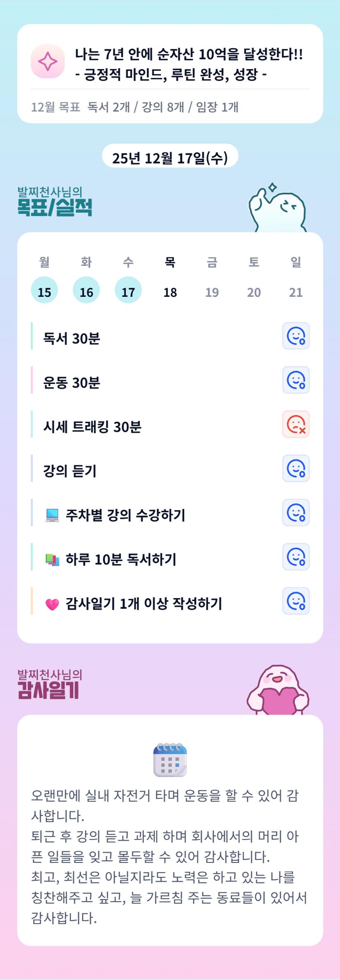Toggle the smiley status for 운동 30분
This screenshot has height=980, width=340.
[296, 380]
